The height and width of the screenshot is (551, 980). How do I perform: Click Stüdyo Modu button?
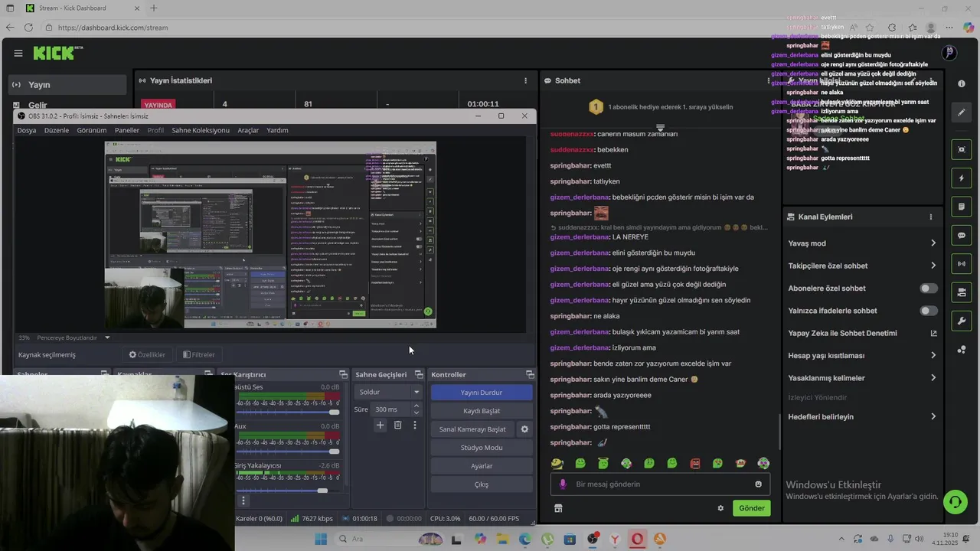[x=482, y=448]
